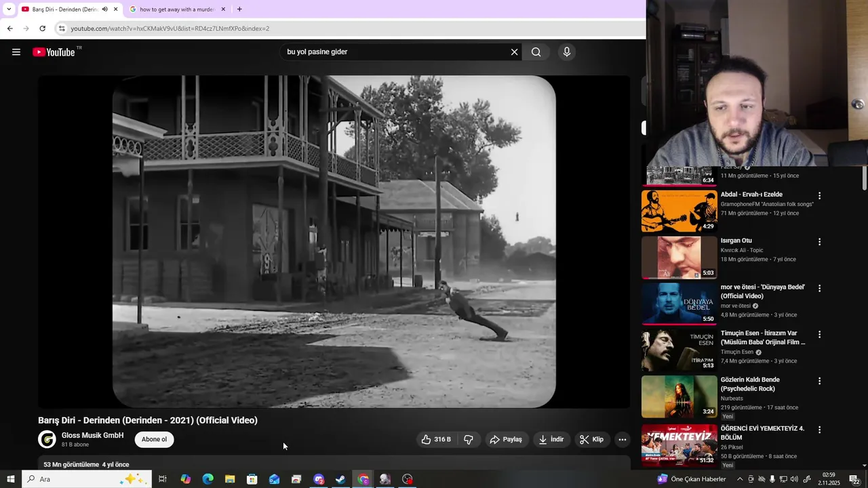This screenshot has width=868, height=488.
Task: Open the Windows Start menu
Action: pos(10,479)
